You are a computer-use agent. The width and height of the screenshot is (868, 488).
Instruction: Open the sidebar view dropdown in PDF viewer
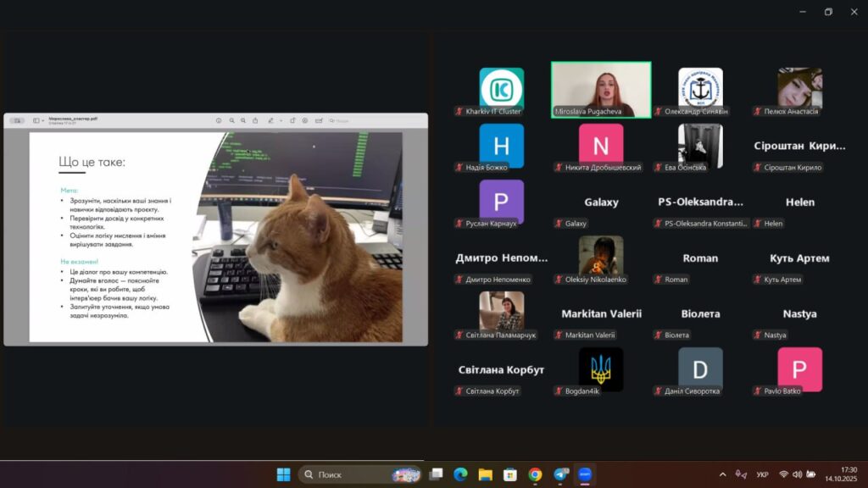37,121
